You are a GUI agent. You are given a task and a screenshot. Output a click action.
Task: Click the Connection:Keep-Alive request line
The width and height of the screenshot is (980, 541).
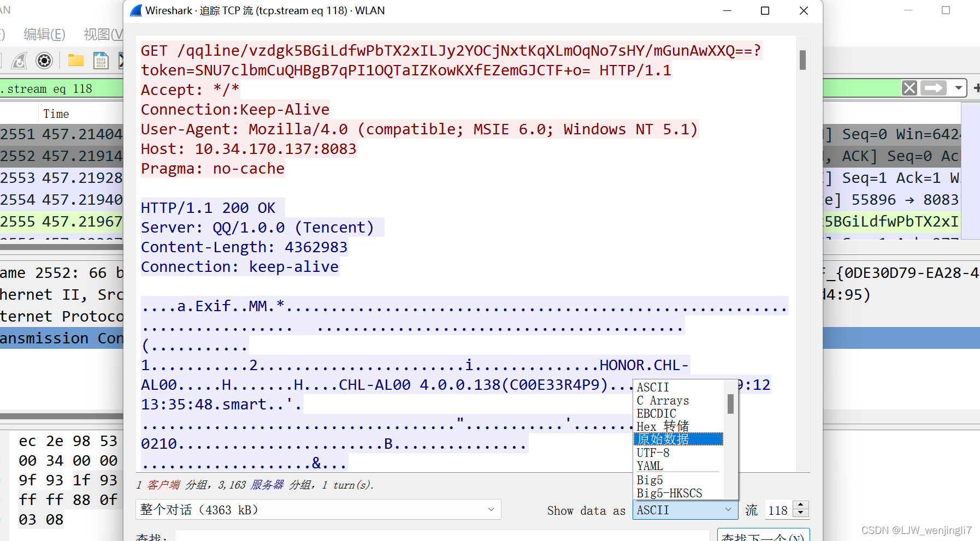coord(235,109)
